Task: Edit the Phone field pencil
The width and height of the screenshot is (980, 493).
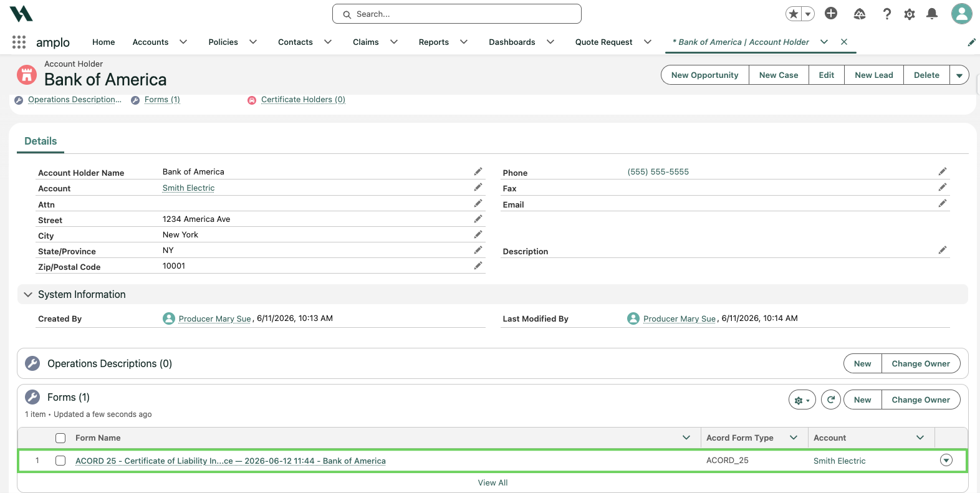Action: click(943, 171)
